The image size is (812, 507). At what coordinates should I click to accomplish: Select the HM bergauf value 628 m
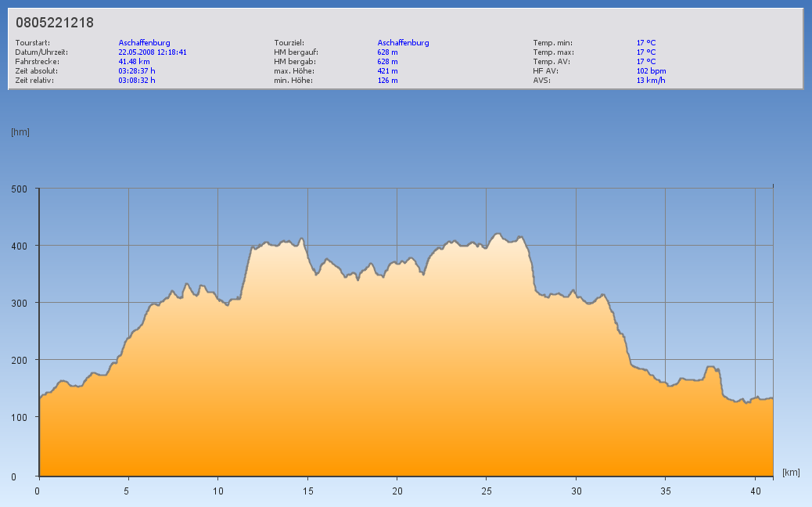(x=387, y=52)
